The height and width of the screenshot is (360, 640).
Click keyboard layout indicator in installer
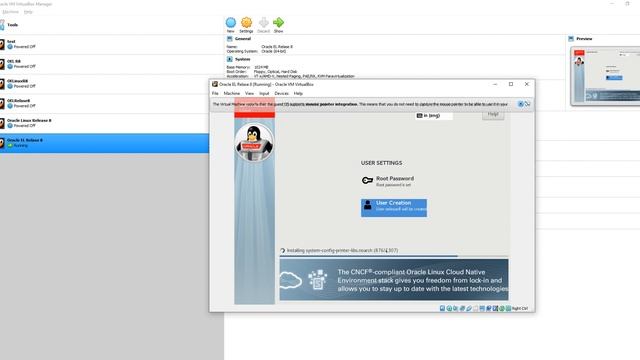coord(434,116)
